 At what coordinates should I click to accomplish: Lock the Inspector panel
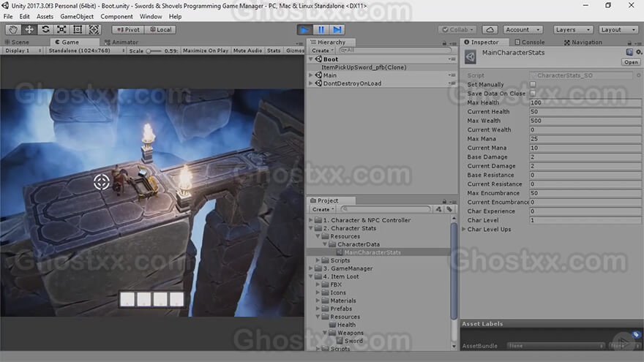coord(629,42)
